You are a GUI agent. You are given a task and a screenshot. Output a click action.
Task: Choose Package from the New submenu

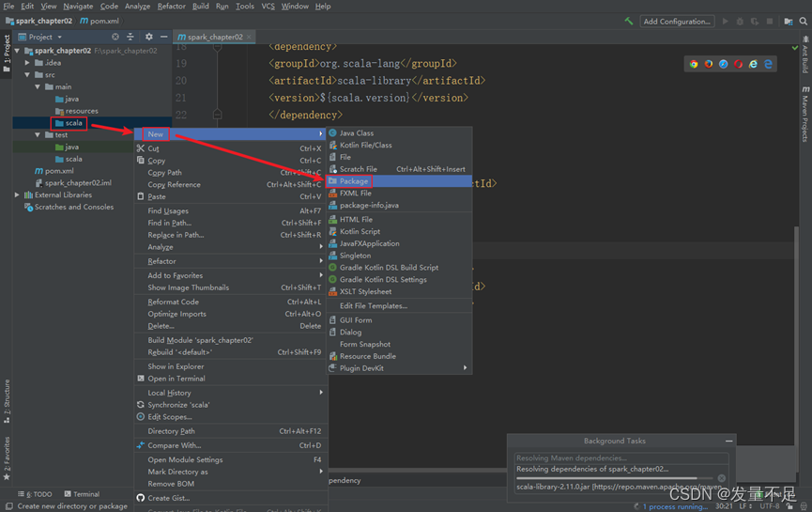coord(399,181)
